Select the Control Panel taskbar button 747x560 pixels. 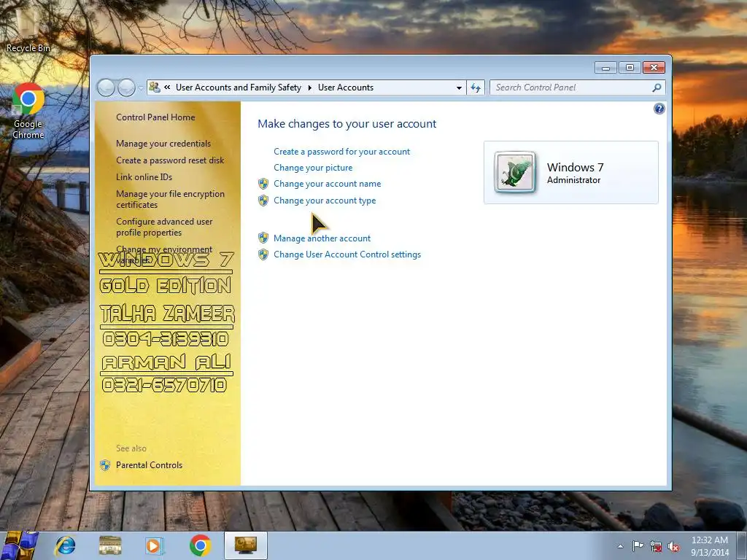[x=245, y=545]
